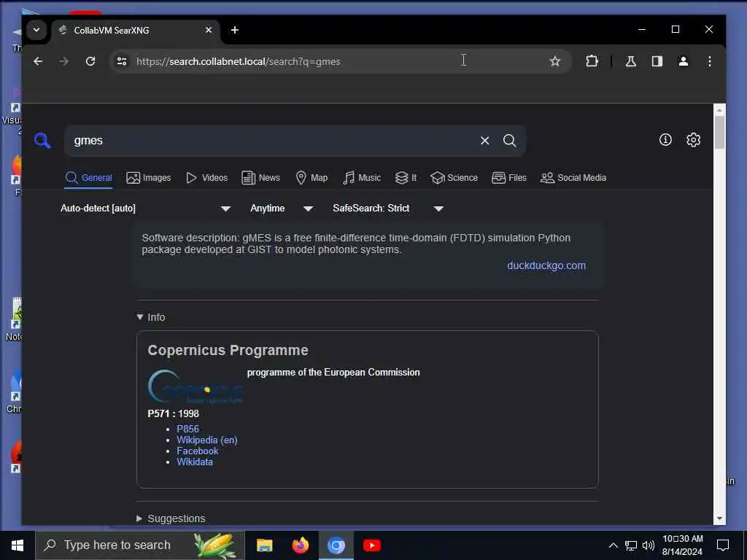Open the P856 link
Viewport: 747px width, 560px height.
click(187, 429)
